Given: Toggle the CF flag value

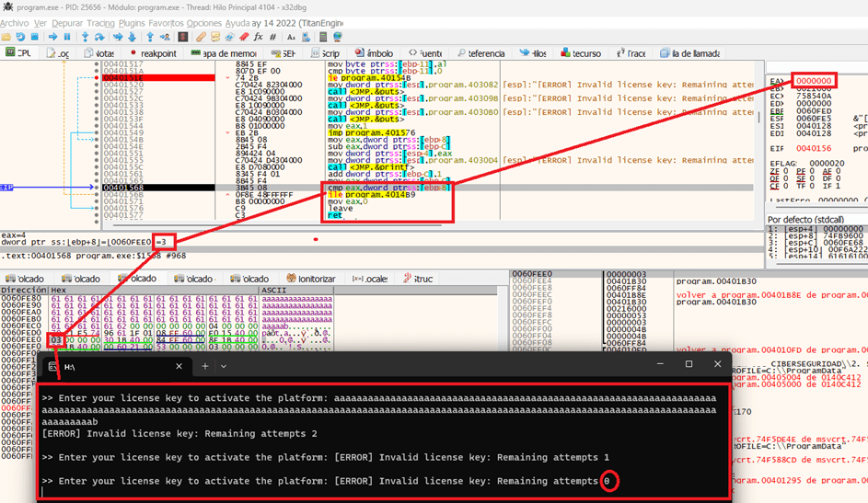Looking at the screenshot, I should click(x=785, y=187).
